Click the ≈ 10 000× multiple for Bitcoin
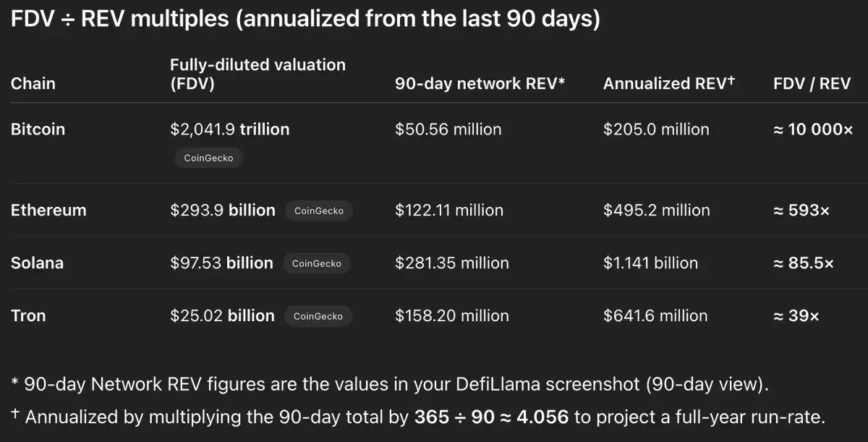 pyautogui.click(x=813, y=129)
